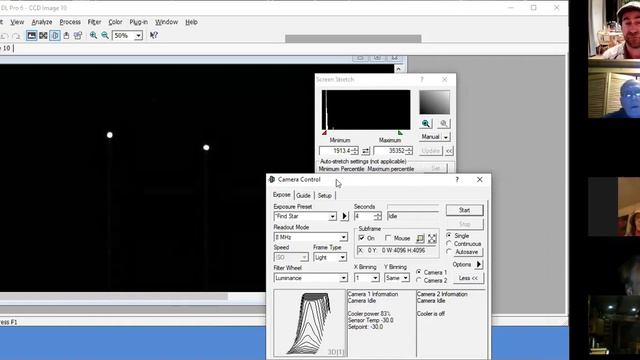Viewport: 640px width, 360px height.
Task: Open the X Binning dropdown
Action: pos(375,278)
